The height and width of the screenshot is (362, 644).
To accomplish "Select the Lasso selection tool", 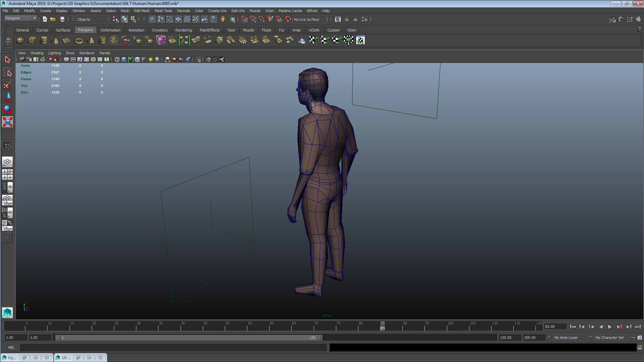I will coord(7,72).
